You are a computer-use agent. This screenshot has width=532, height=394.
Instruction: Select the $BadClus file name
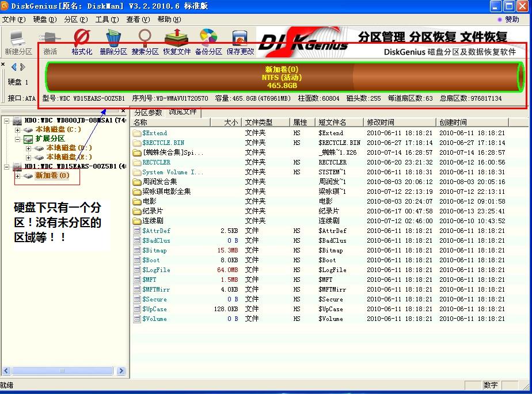pos(156,241)
